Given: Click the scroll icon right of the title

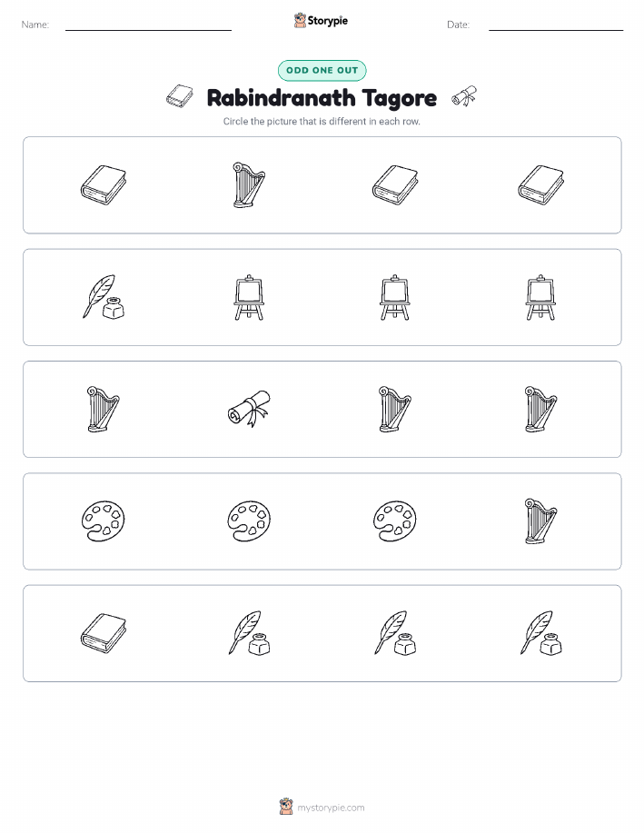Looking at the screenshot, I should [464, 96].
